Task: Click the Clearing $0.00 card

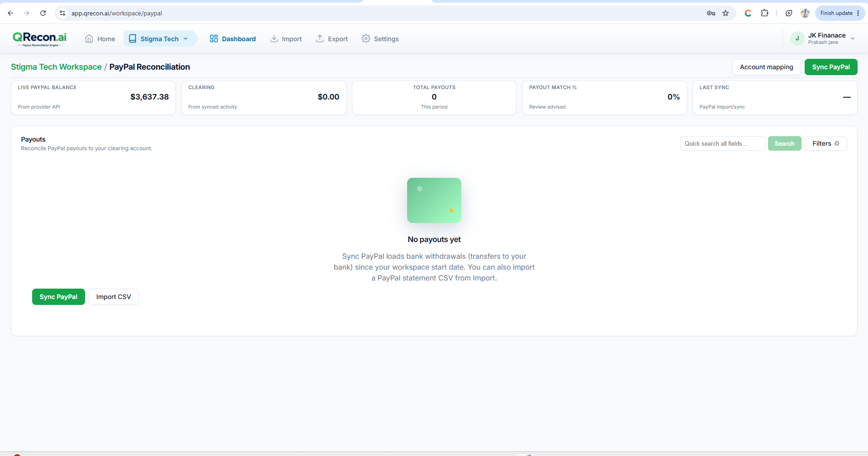Action: coord(264,98)
